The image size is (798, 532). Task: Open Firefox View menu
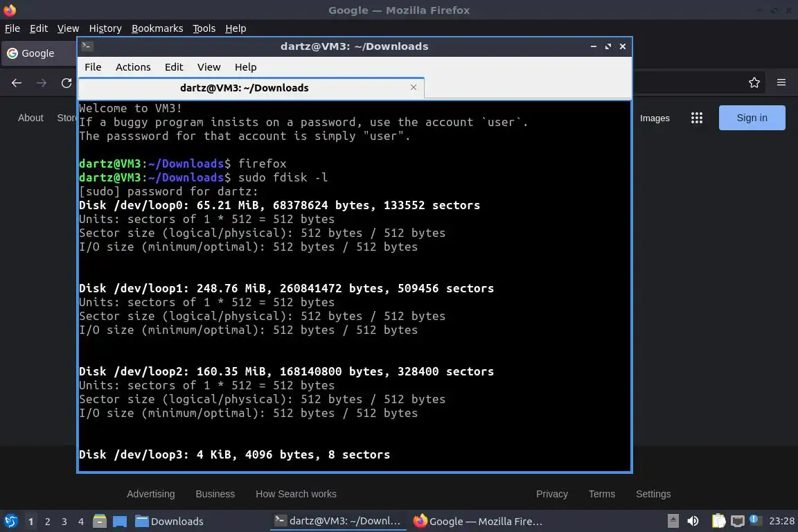pyautogui.click(x=68, y=28)
